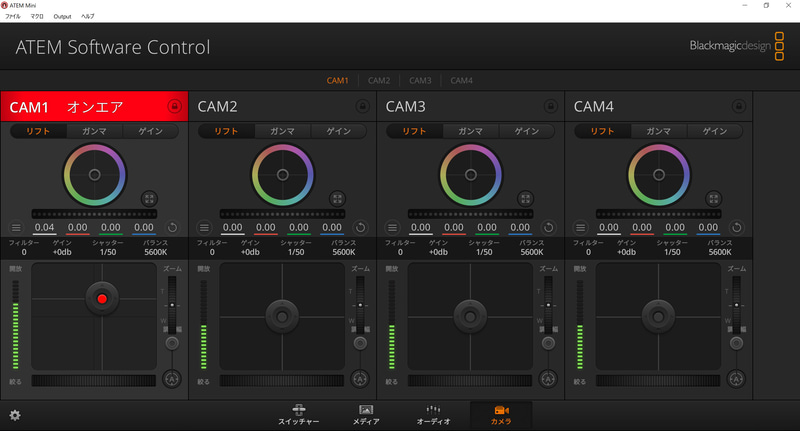800x431 pixels.
Task: Click CAM1 red iris joystick control
Action: pyautogui.click(x=102, y=298)
